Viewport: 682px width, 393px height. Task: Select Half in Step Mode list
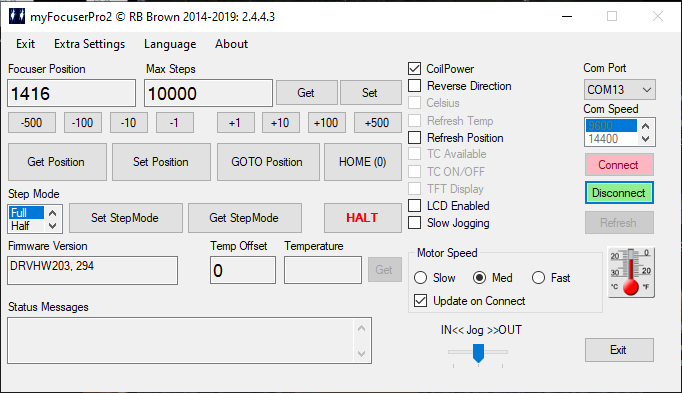coord(26,226)
